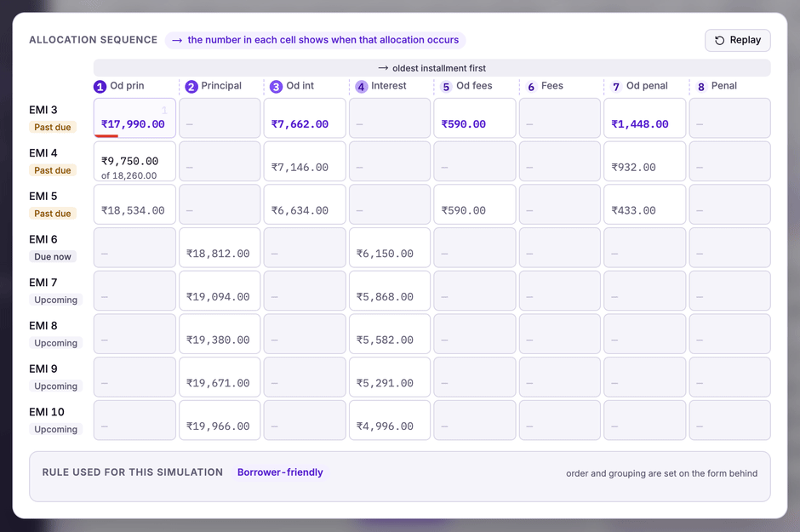800x532 pixels.
Task: Click the EMI 5 row label
Action: point(43,197)
